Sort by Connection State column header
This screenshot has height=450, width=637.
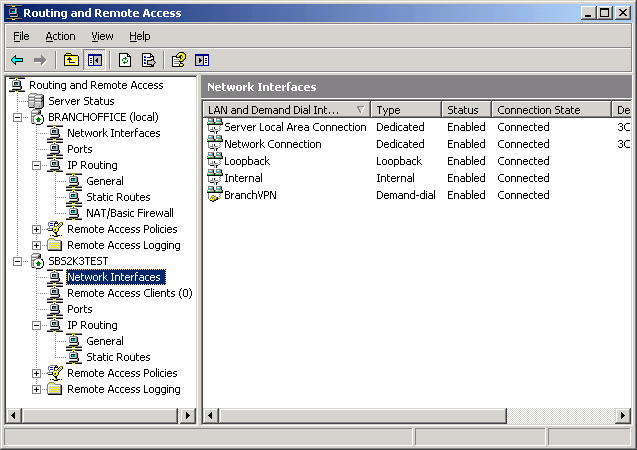click(x=551, y=110)
